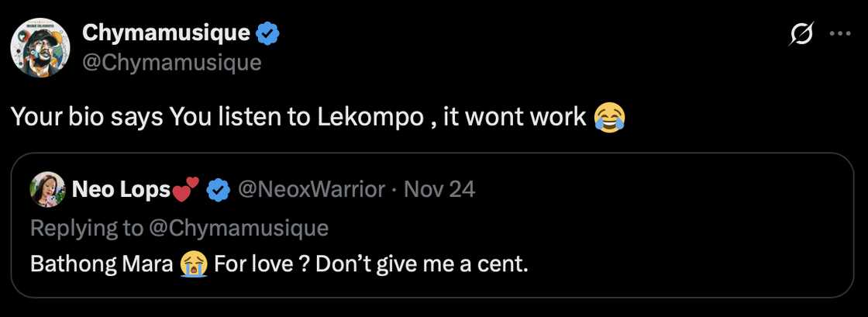Click Chymamusique's profile avatar
Viewport: 868px width, 317px height.
tap(35, 47)
